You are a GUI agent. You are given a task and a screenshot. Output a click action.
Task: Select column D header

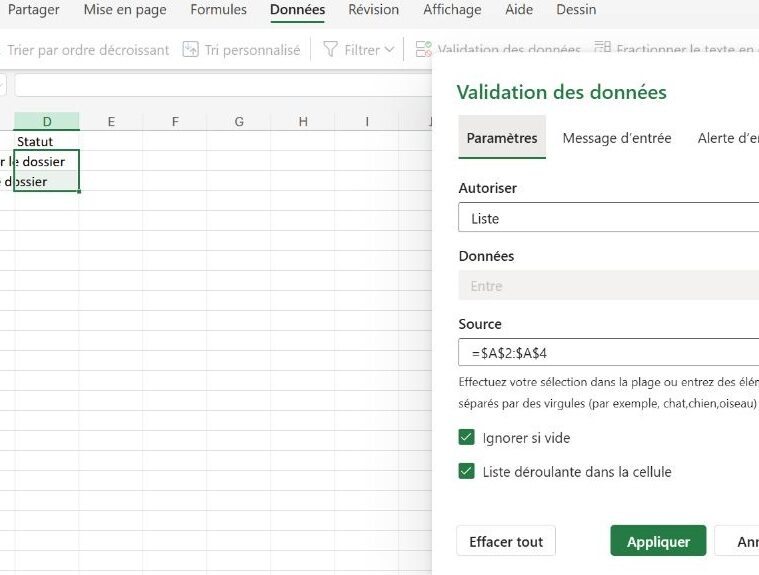tap(47, 121)
